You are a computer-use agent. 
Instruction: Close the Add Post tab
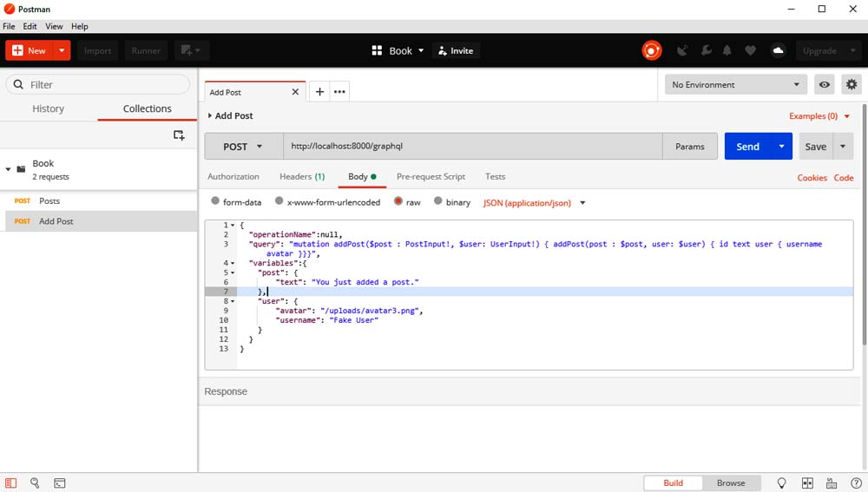(295, 92)
